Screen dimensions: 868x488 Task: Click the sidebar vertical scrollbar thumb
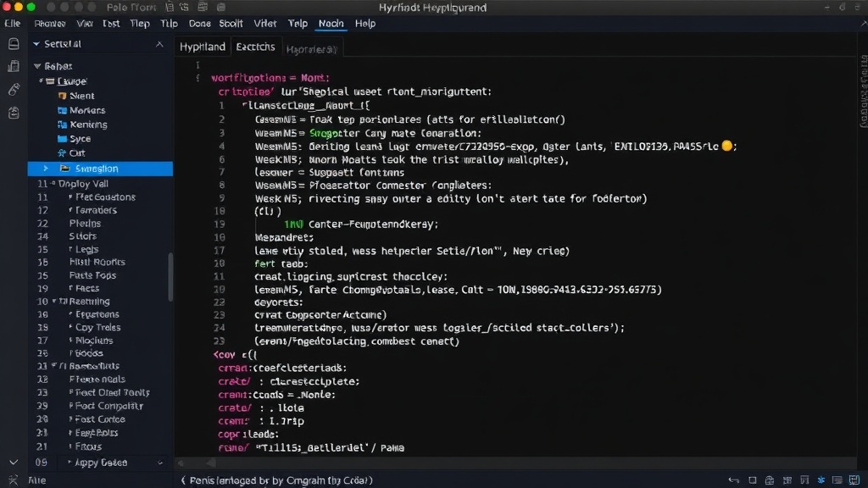[x=170, y=277]
